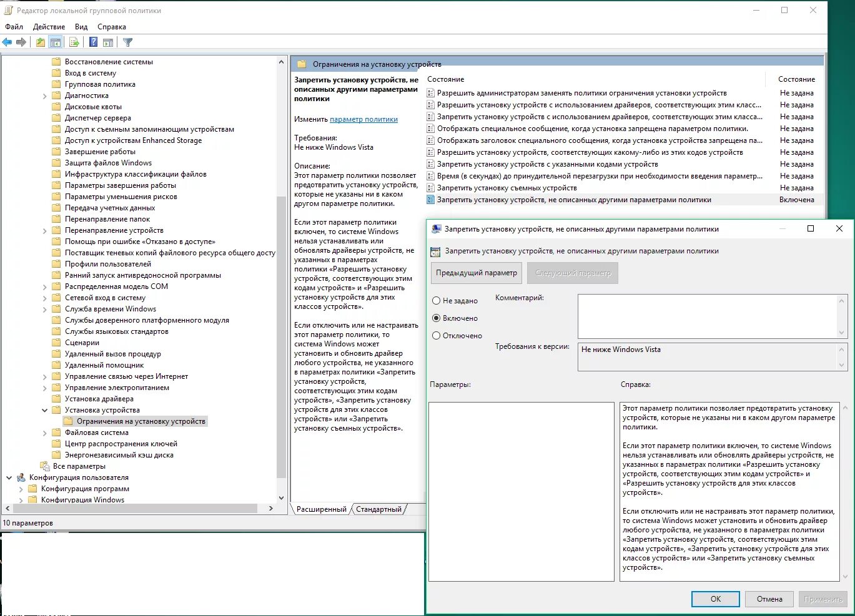Click the left Состояние column header of the policy list

coord(446,79)
